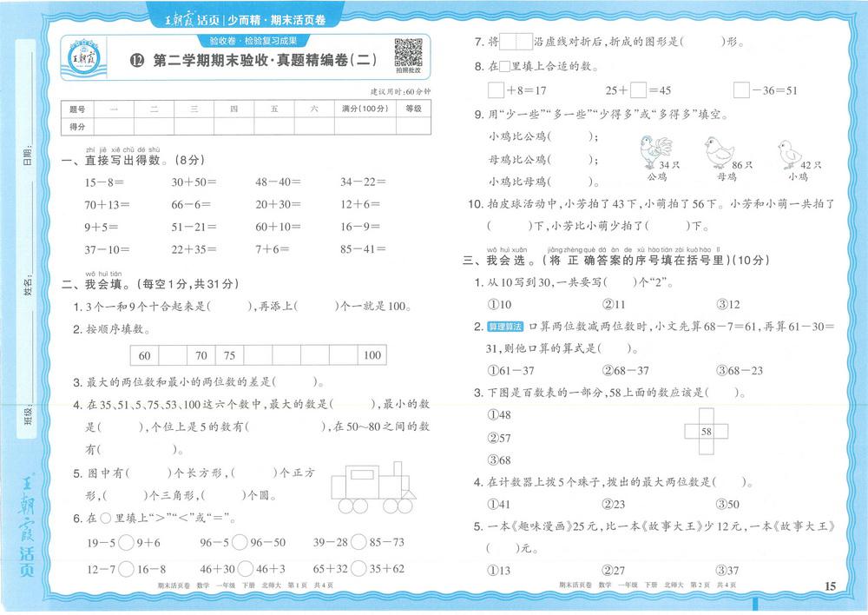
Task: Click the train shape drawing
Action: click(373, 488)
